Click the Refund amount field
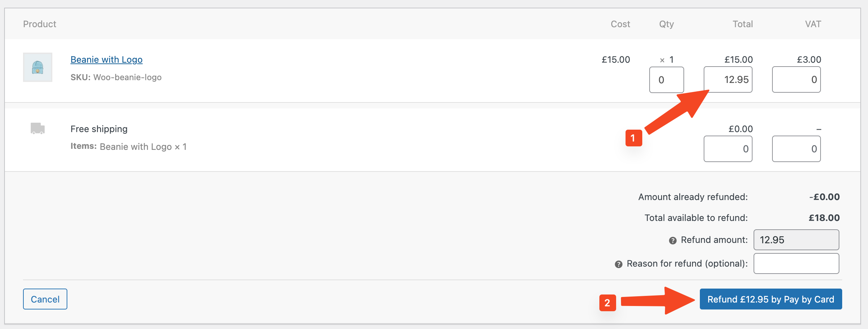The image size is (868, 329). tap(796, 240)
